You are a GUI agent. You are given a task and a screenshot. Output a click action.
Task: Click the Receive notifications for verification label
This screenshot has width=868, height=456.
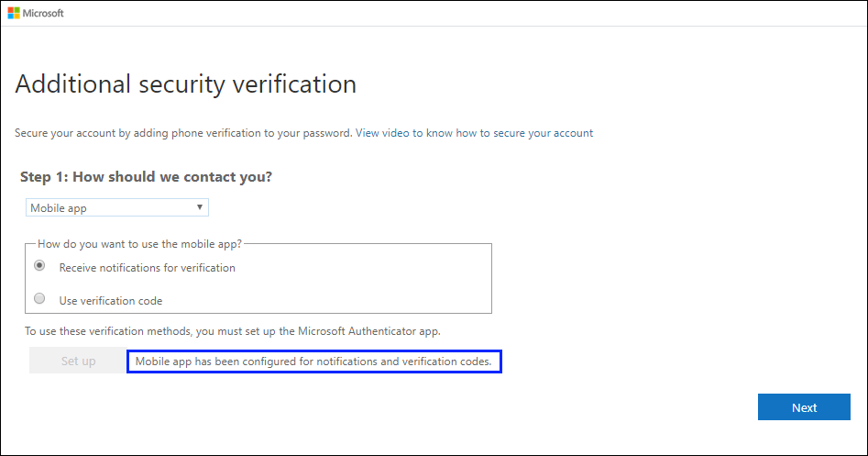click(x=148, y=268)
